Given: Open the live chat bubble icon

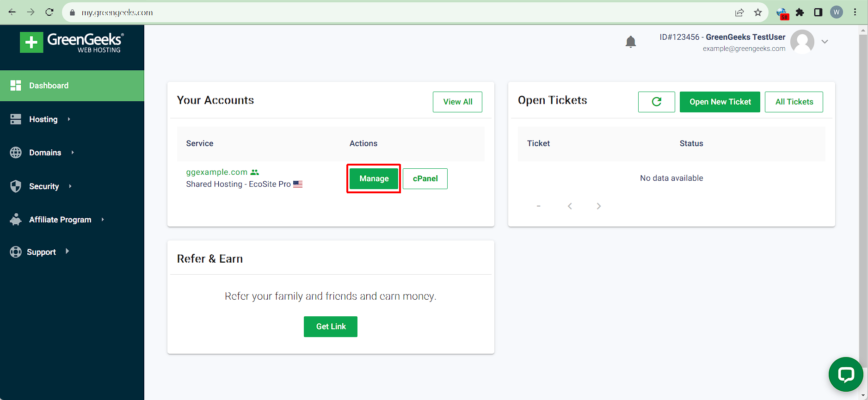Looking at the screenshot, I should tap(846, 374).
